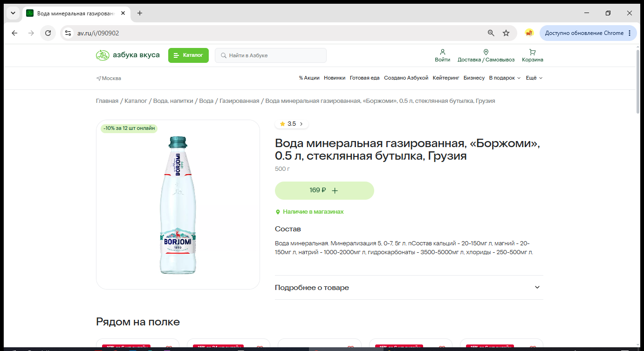Go to Главная breadcrumb link
Image resolution: width=644 pixels, height=351 pixels.
click(x=107, y=101)
